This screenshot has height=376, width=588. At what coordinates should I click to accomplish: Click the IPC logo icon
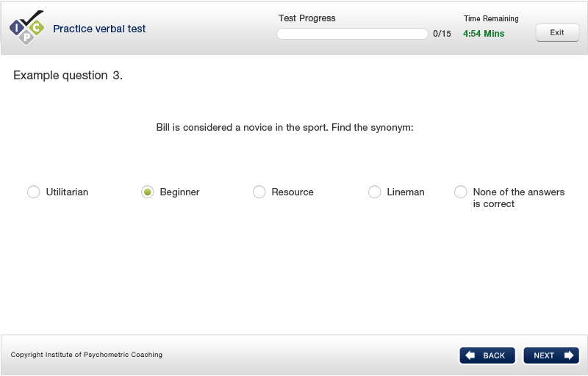[x=26, y=28]
